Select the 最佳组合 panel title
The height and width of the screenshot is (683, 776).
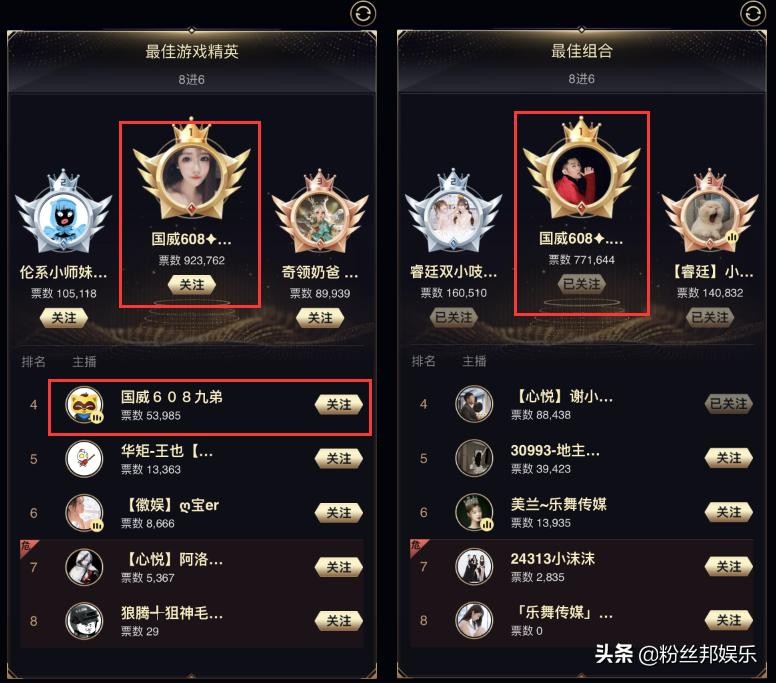click(x=582, y=50)
